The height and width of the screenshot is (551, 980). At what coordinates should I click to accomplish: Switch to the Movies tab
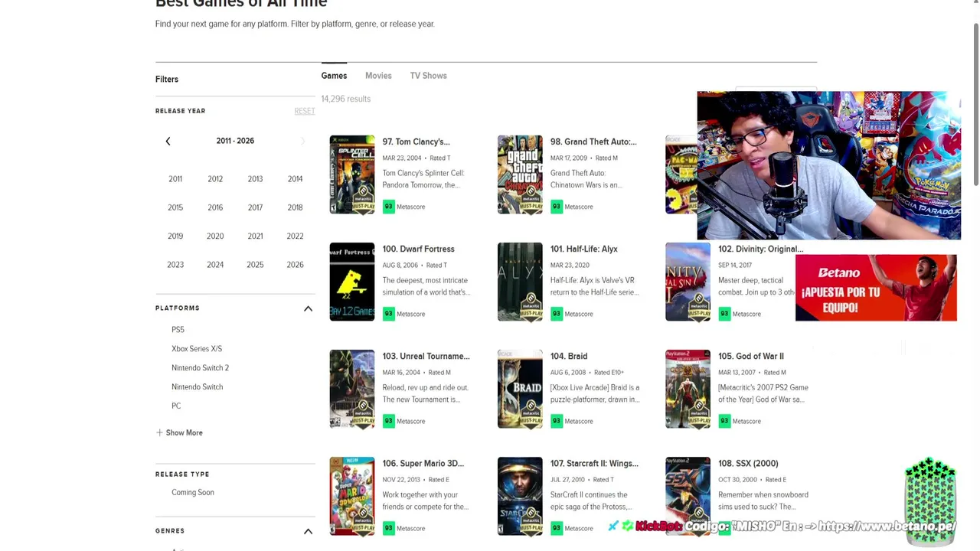(x=378, y=76)
